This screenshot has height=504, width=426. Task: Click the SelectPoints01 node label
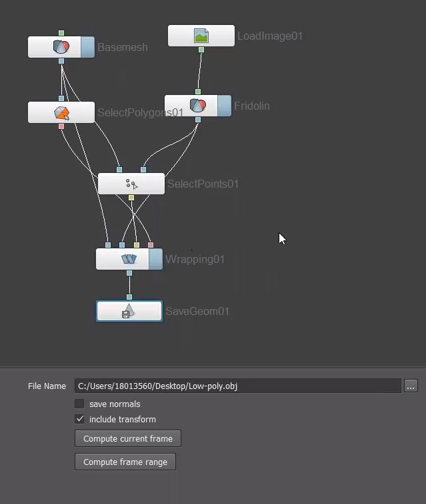coord(203,184)
